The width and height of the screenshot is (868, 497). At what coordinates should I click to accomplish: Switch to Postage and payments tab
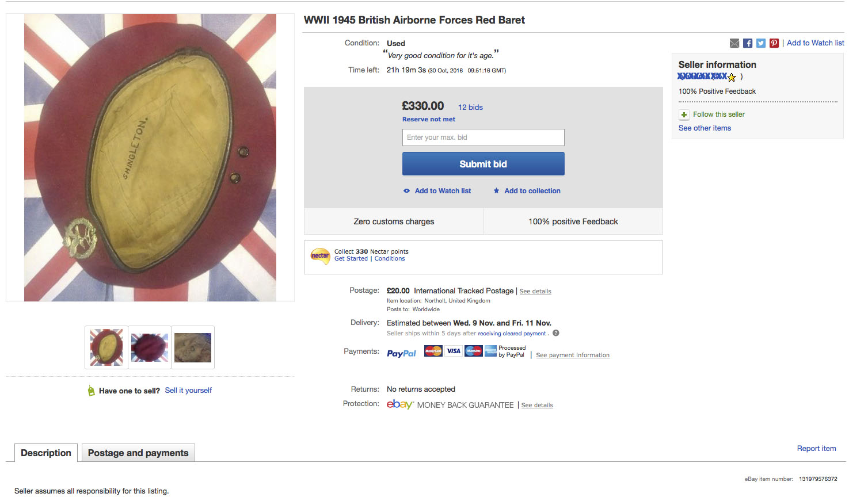pos(138,453)
